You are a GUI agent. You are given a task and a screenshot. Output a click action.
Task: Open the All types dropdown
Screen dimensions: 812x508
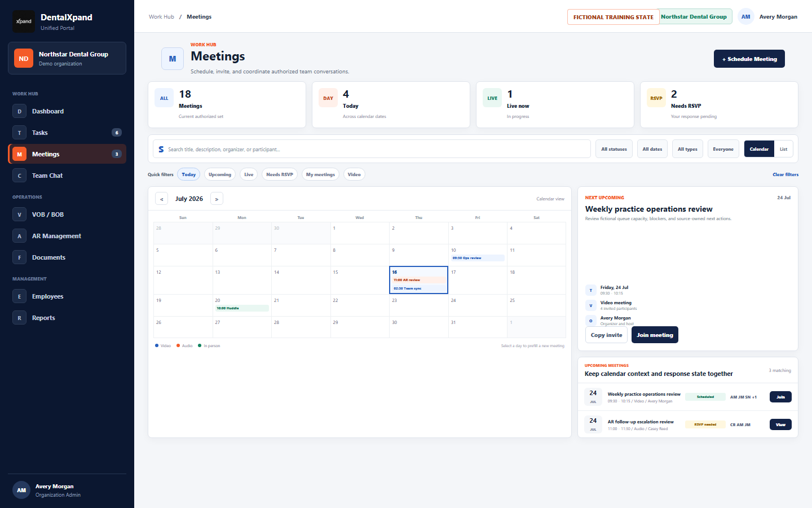tap(687, 149)
